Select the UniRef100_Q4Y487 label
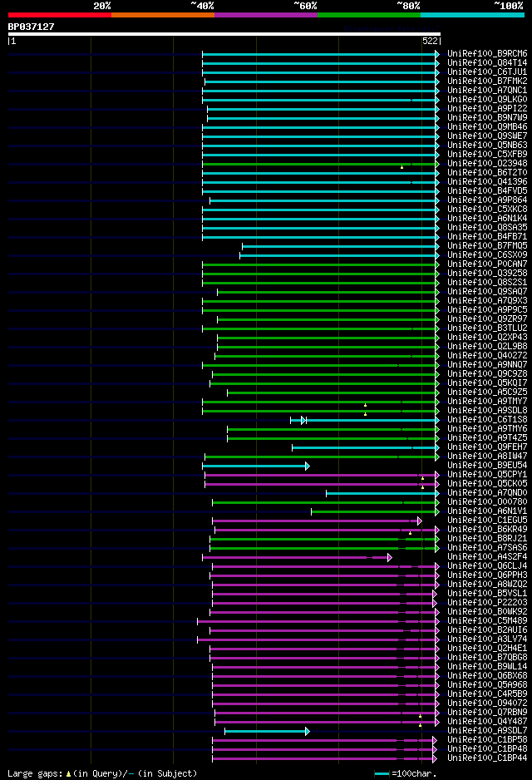532x780 pixels. pyautogui.click(x=487, y=722)
